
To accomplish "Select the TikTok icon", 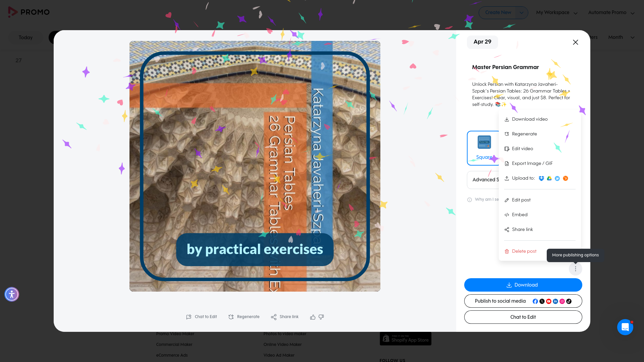I will 569,301.
